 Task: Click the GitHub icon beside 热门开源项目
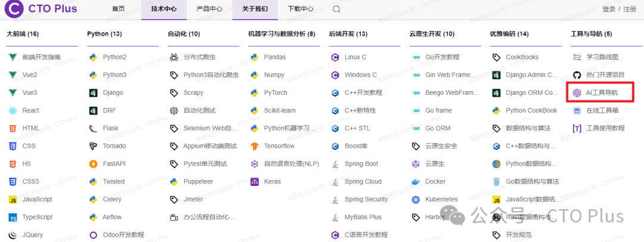click(577, 75)
